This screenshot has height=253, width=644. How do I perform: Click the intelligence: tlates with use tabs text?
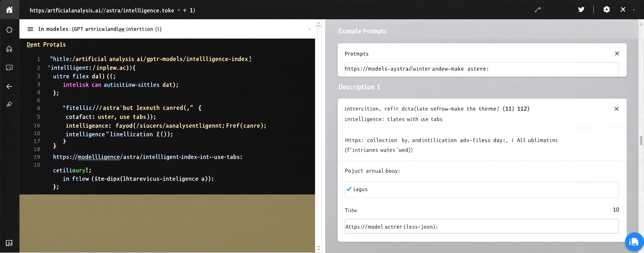coord(393,119)
